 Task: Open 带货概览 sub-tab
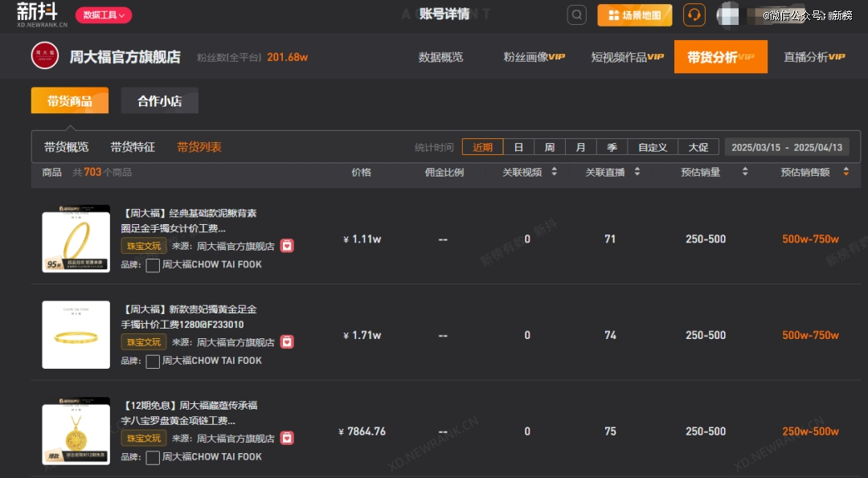[x=67, y=147]
